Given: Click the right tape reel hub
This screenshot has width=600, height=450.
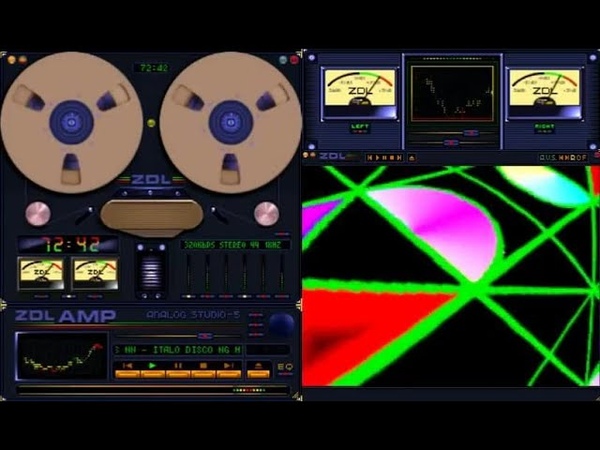Looking at the screenshot, I should 231,122.
